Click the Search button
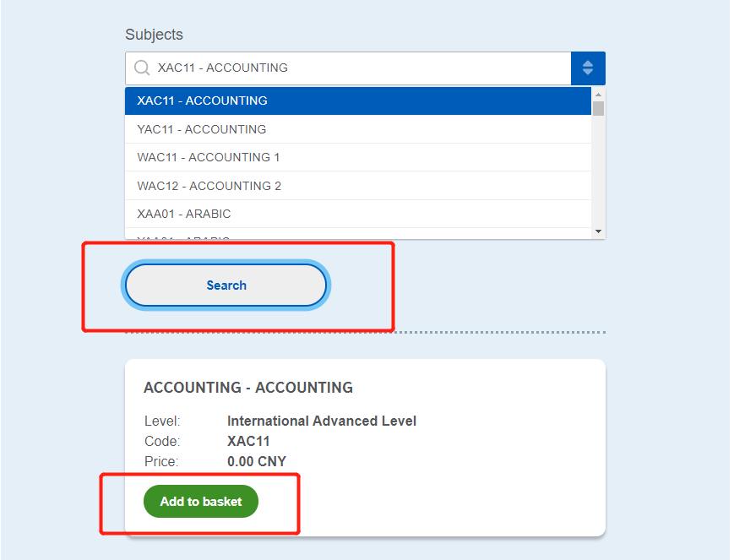Image resolution: width=734 pixels, height=560 pixels. point(226,285)
